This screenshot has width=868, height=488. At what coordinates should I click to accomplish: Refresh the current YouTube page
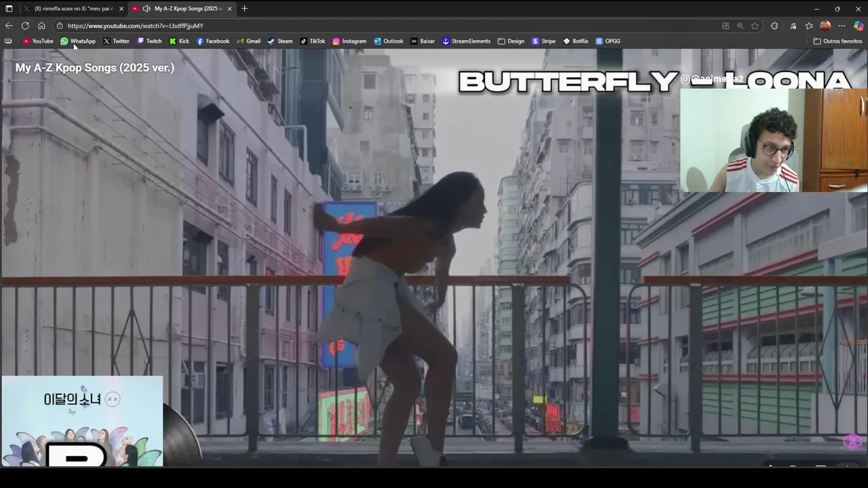[x=25, y=26]
